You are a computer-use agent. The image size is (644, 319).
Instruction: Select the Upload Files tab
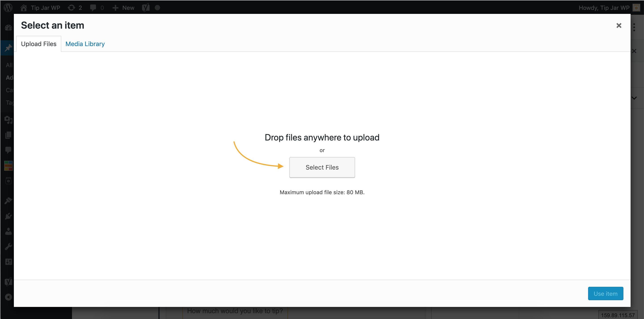click(39, 44)
